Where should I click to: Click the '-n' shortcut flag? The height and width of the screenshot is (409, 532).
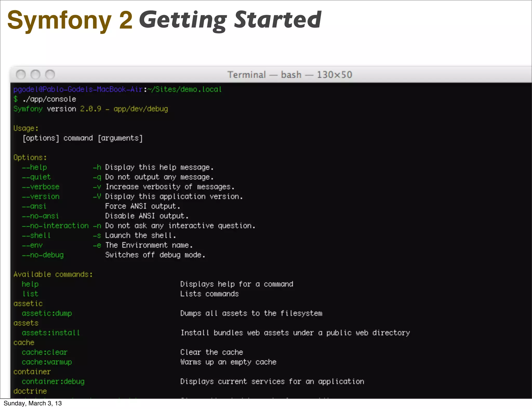point(97,226)
